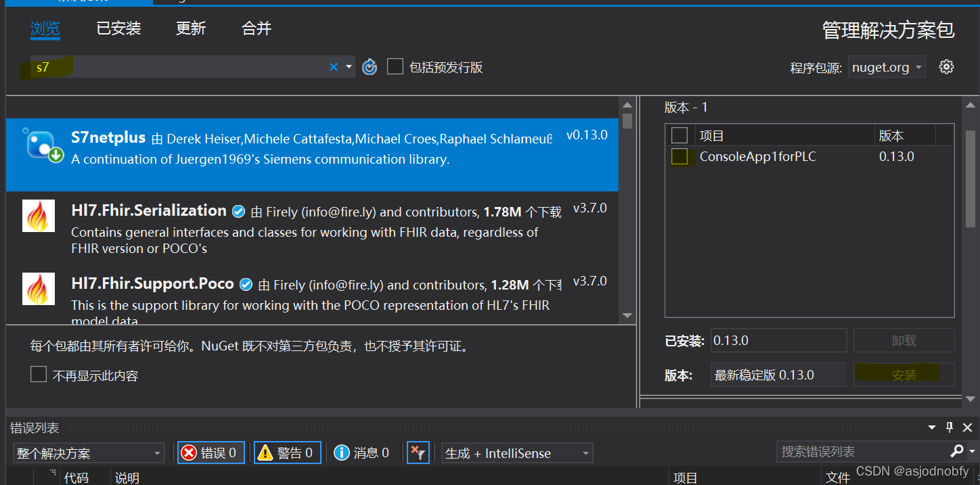Check the do-not-show-again checkbox
The image size is (980, 485).
(x=39, y=375)
